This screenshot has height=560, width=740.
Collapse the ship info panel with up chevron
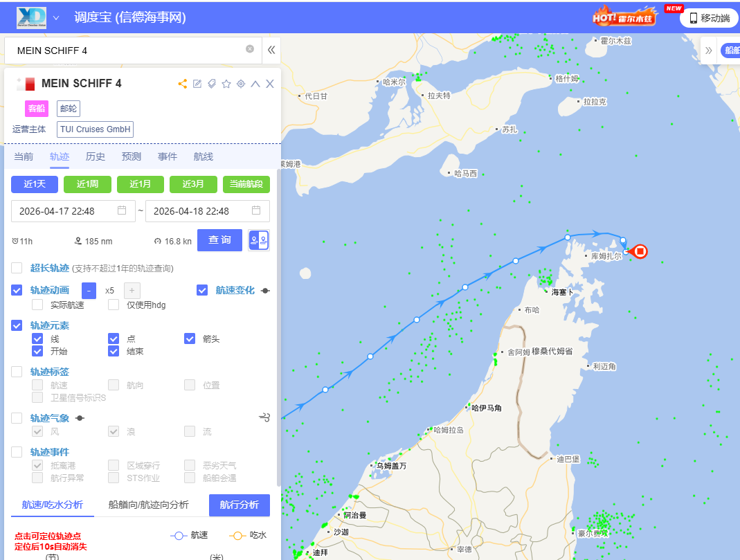pos(255,84)
